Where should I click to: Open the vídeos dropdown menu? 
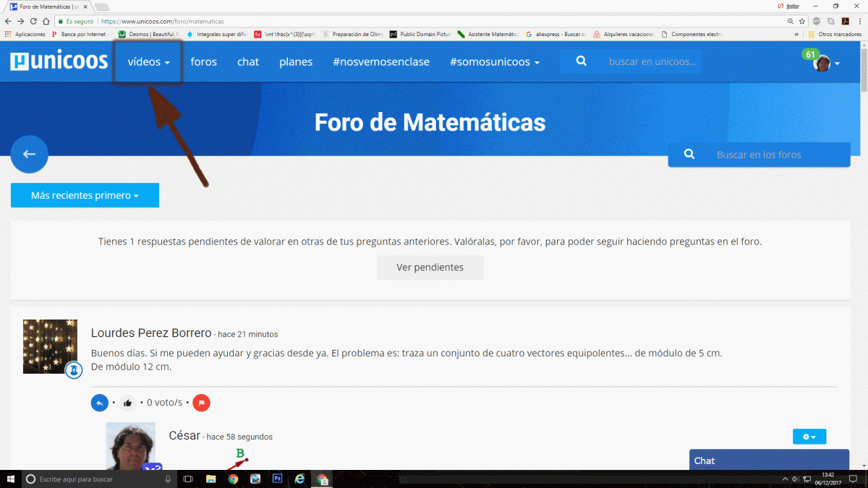(x=148, y=62)
